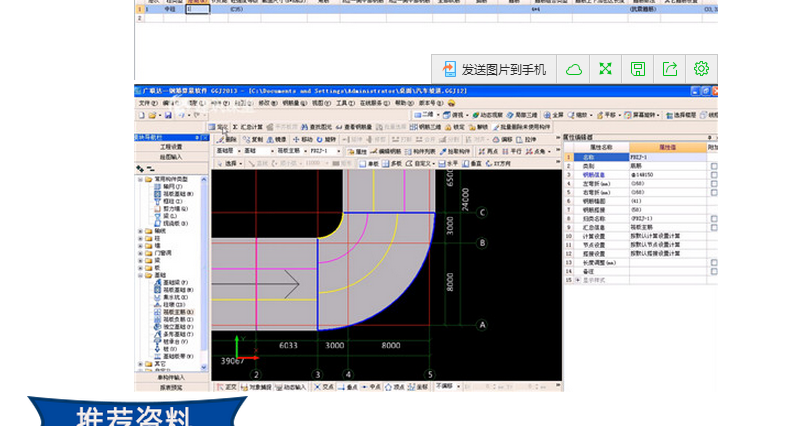Image resolution: width=791 pixels, height=426 pixels.
Task: Open the 屏幕旋转 dropdown
Action: click(x=659, y=115)
